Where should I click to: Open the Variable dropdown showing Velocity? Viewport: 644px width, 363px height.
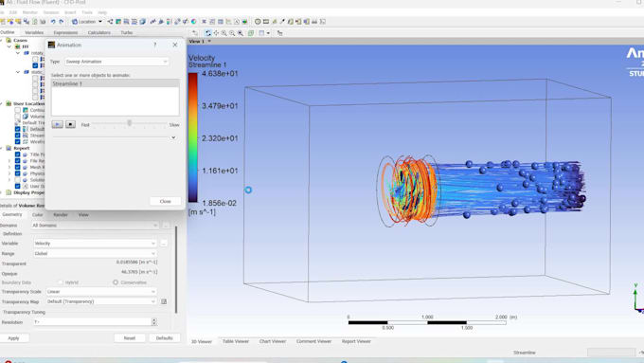(95, 244)
